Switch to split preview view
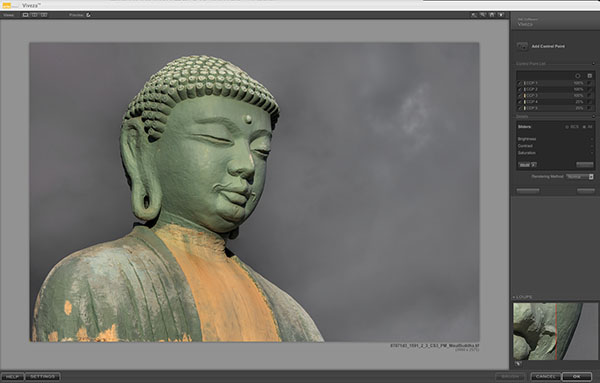 coord(35,15)
